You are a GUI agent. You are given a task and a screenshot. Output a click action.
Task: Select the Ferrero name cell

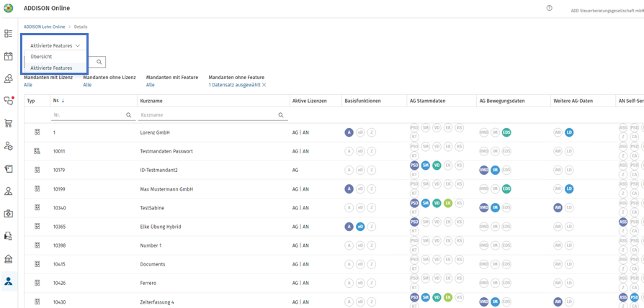[148, 283]
